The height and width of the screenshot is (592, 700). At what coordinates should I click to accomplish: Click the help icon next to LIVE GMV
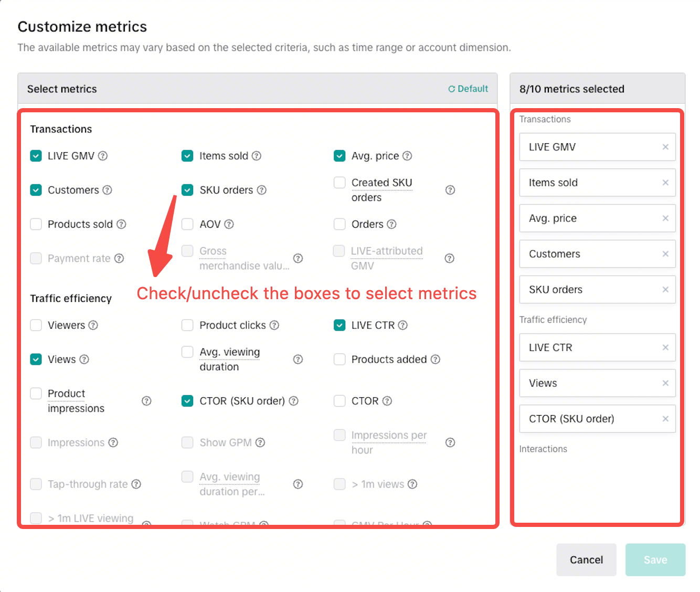pos(103,156)
